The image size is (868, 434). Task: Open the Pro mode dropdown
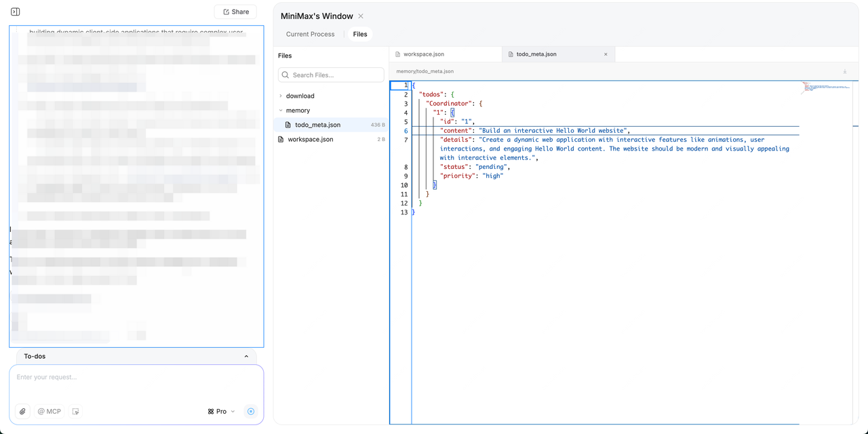pos(221,412)
